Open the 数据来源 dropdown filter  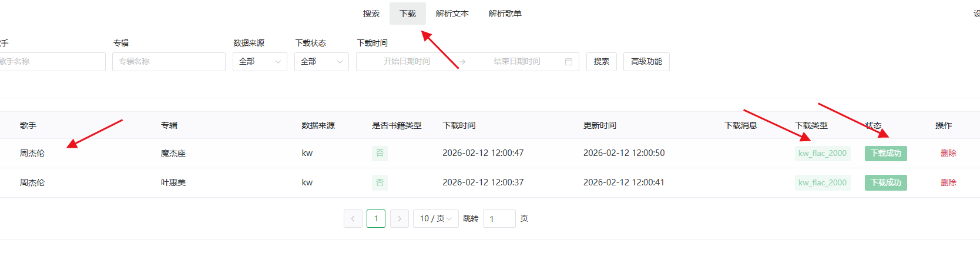260,62
